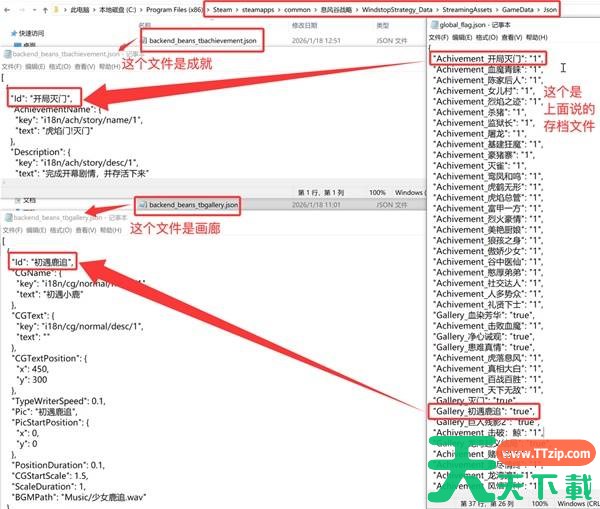Open 查看(V) menu in tbachievement Notepad
This screenshot has width=600, height=509.
point(85,67)
